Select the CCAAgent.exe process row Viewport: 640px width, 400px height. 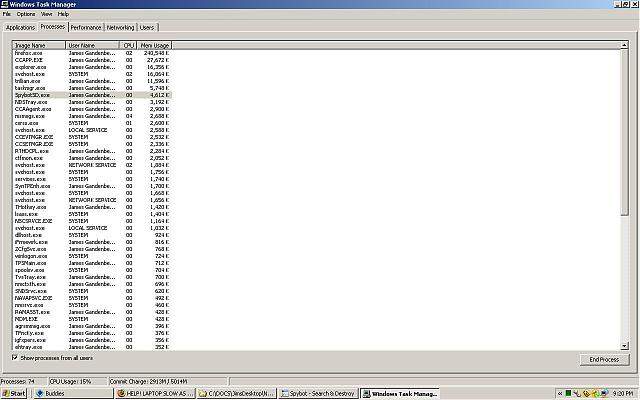92,109
